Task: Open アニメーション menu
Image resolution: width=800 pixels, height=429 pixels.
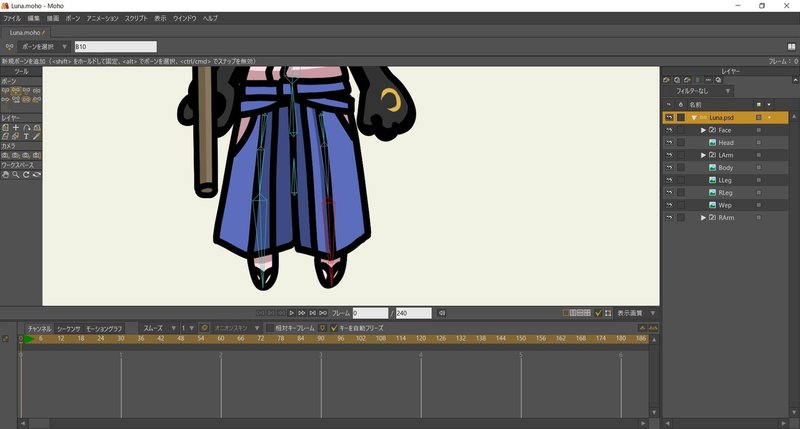Action: [x=102, y=18]
